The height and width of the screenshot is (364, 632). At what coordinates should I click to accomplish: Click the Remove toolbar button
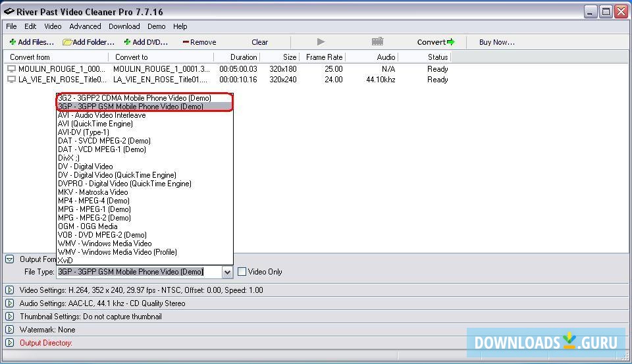pyautogui.click(x=199, y=42)
